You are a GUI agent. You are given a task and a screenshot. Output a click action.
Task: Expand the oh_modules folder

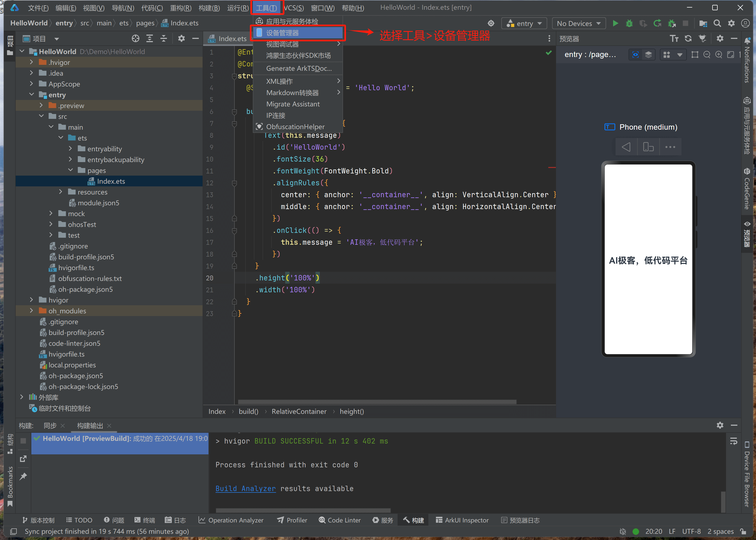point(32,311)
